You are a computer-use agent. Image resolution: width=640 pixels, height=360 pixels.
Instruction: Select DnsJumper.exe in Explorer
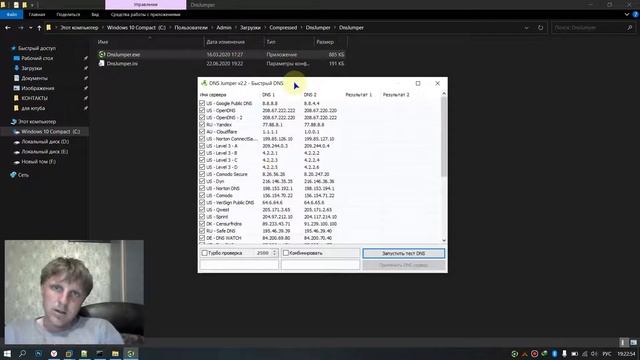(x=123, y=54)
